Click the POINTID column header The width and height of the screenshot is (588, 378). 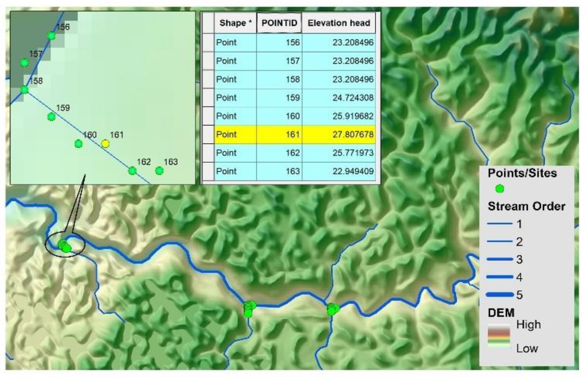pyautogui.click(x=279, y=23)
